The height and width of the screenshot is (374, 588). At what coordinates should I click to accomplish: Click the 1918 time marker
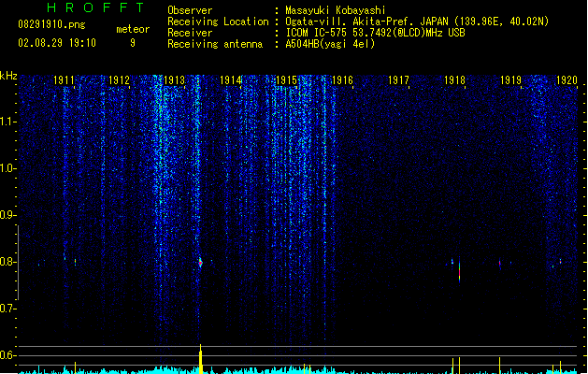click(454, 80)
